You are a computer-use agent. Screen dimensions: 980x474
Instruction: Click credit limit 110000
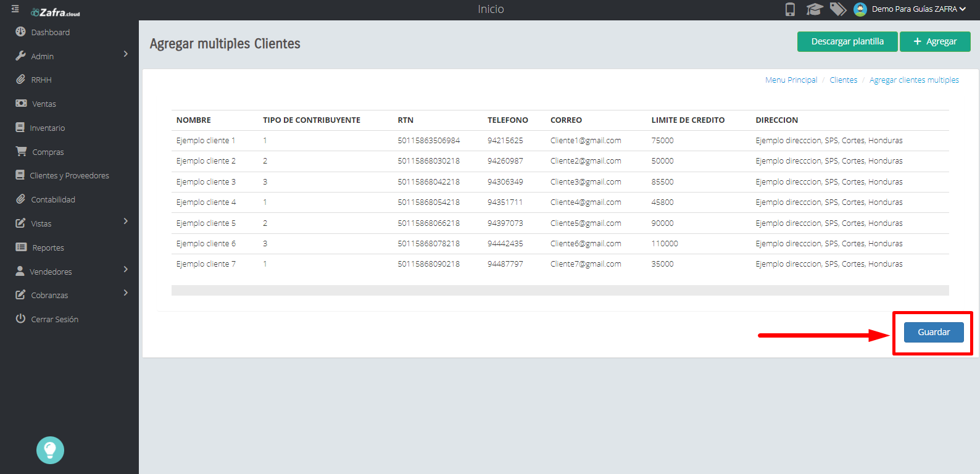pyautogui.click(x=665, y=244)
